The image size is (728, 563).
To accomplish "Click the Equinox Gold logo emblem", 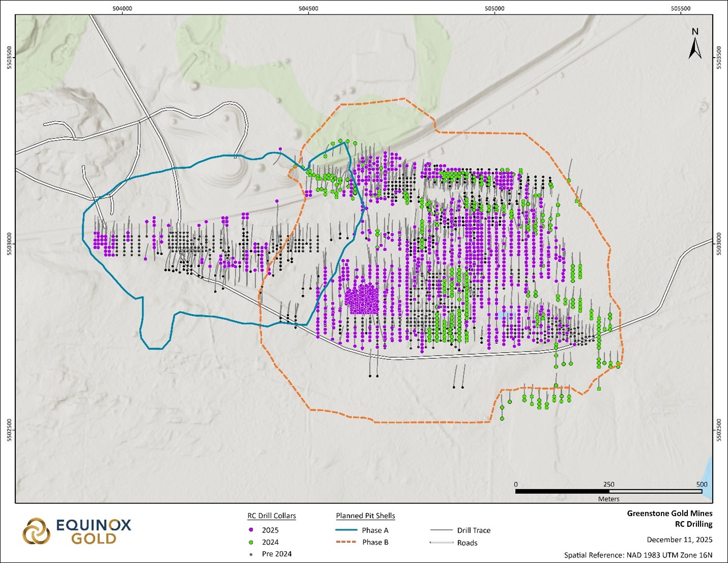I will tap(36, 531).
